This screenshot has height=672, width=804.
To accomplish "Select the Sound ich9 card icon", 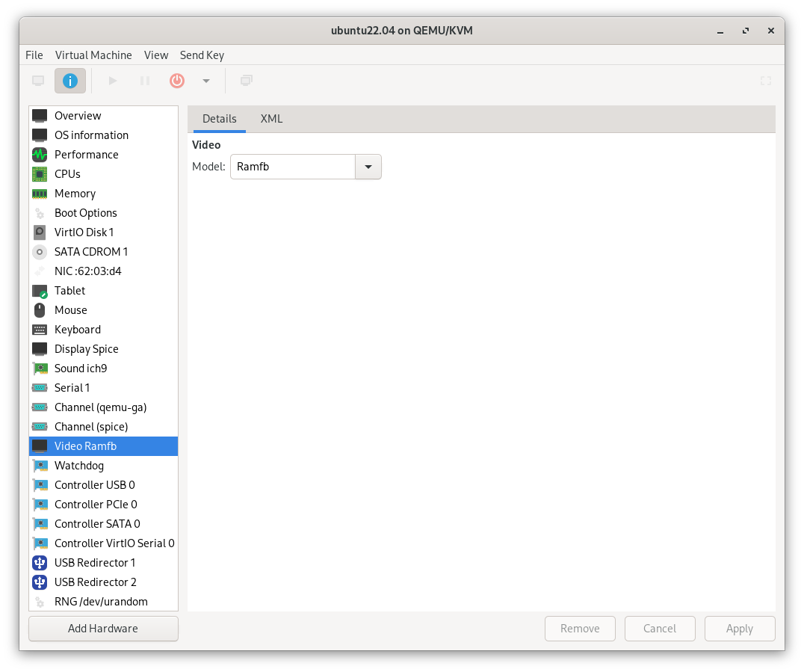I will (40, 369).
